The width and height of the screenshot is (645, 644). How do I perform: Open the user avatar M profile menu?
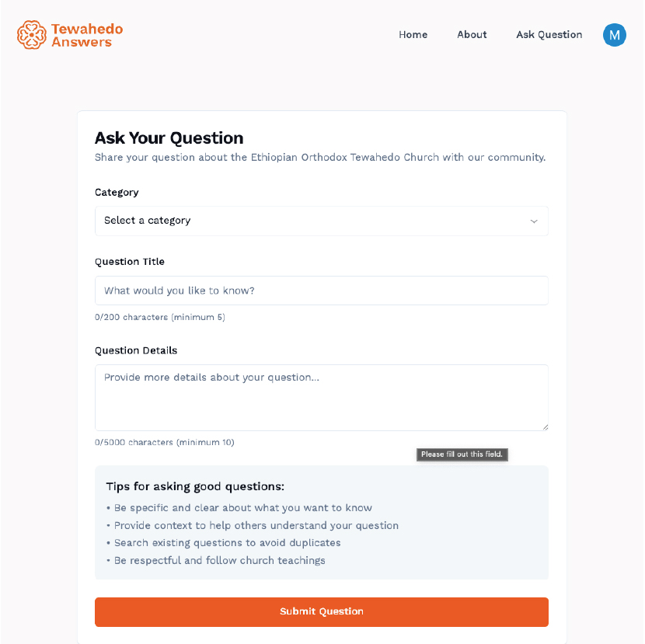[x=614, y=35]
